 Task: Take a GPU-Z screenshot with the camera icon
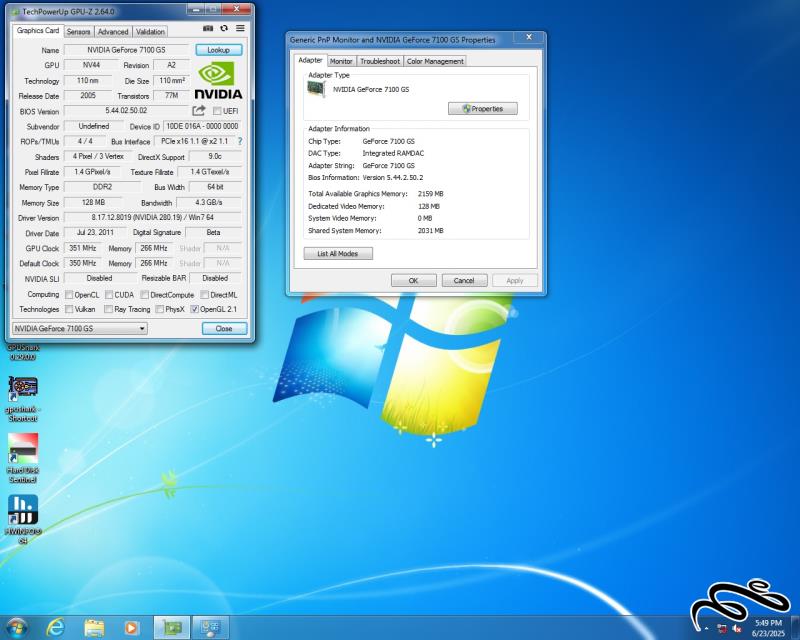(208, 29)
